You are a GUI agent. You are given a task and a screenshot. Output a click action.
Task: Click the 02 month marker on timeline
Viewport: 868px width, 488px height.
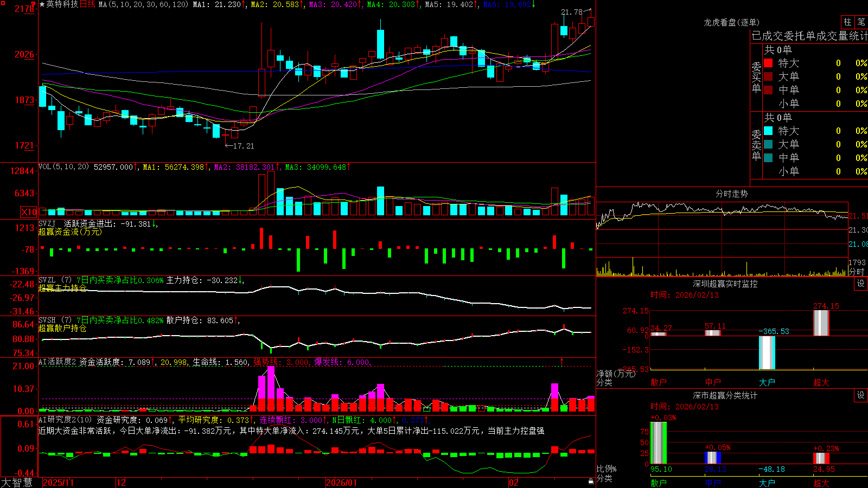coord(513,483)
